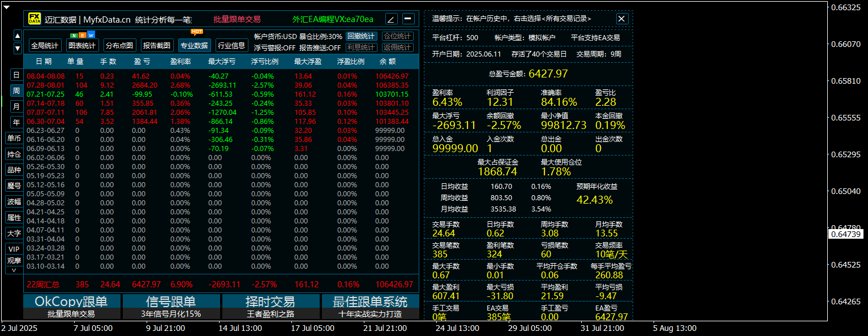Toggle the 大字 large font option
The height and width of the screenshot is (336, 868).
click(x=14, y=234)
